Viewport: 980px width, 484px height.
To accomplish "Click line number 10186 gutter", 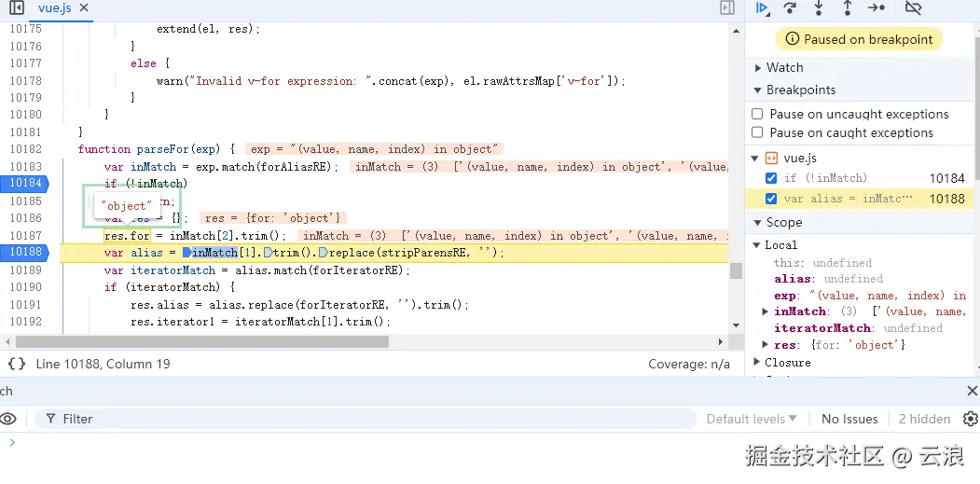I will tap(26, 218).
